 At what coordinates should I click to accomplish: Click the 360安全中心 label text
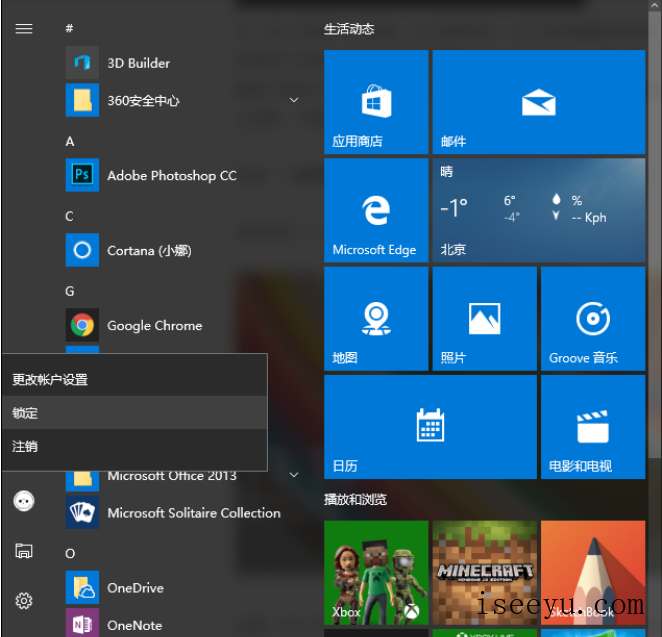click(143, 100)
